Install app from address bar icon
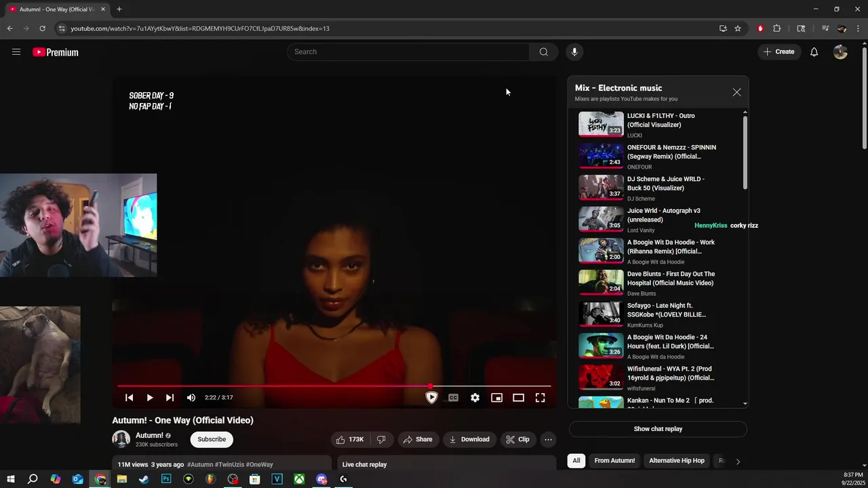This screenshot has height=488, width=868. [723, 28]
